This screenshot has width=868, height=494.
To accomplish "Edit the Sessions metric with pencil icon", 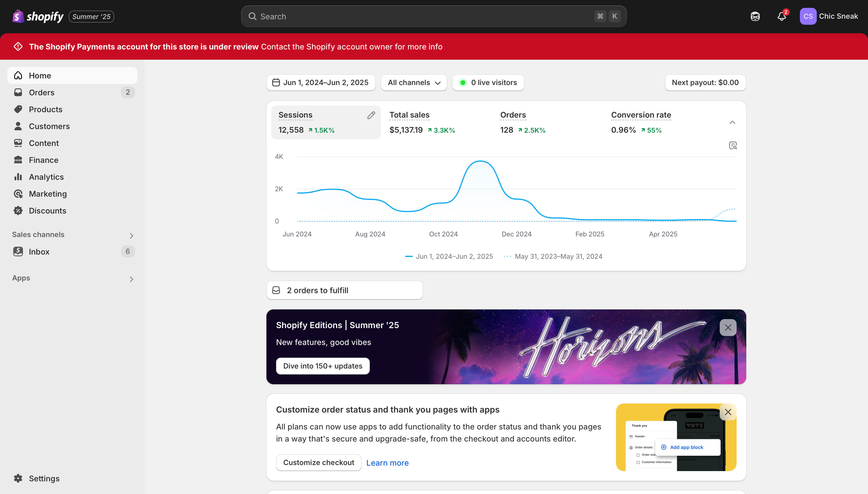I will point(371,115).
